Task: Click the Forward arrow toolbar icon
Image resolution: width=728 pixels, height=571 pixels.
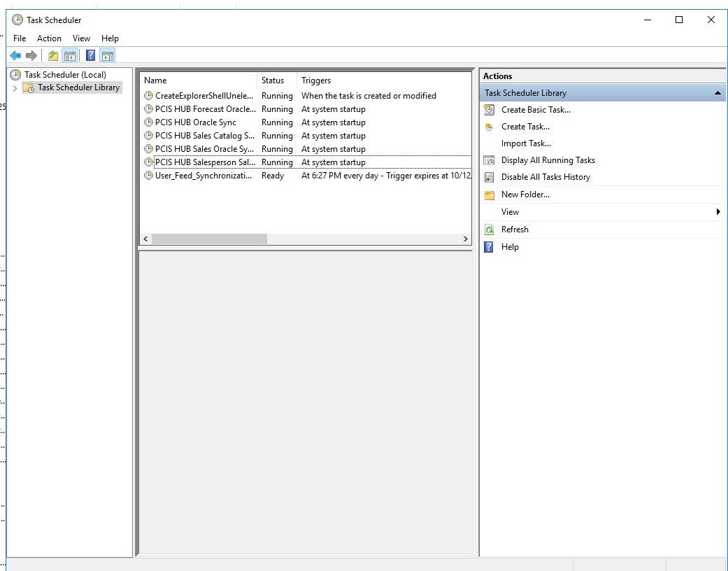Action: (x=31, y=56)
